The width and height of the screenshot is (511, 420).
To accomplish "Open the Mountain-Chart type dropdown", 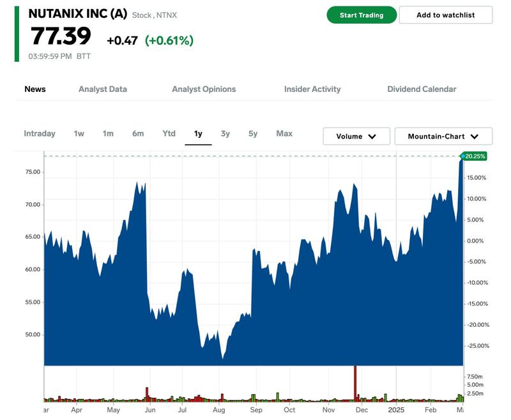I will 443,137.
